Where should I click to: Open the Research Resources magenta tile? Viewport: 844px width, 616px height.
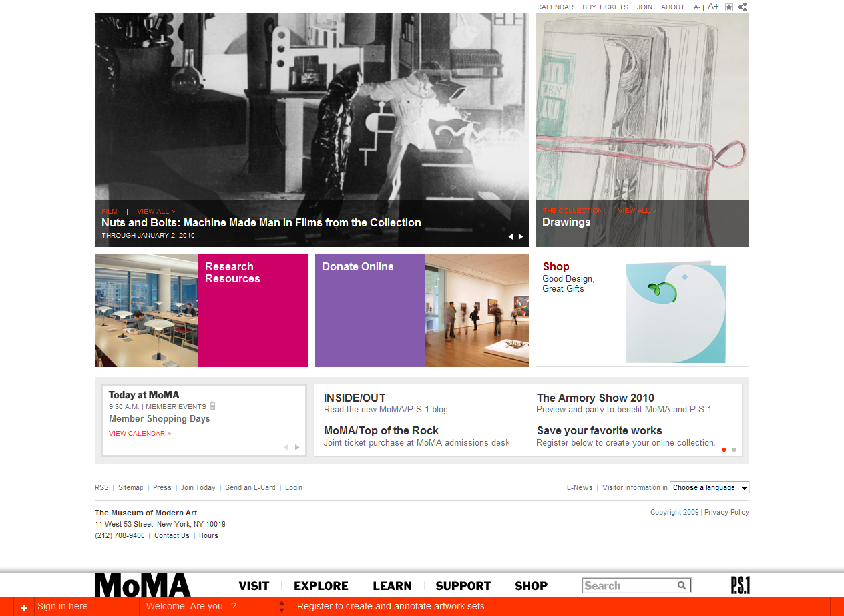click(253, 310)
